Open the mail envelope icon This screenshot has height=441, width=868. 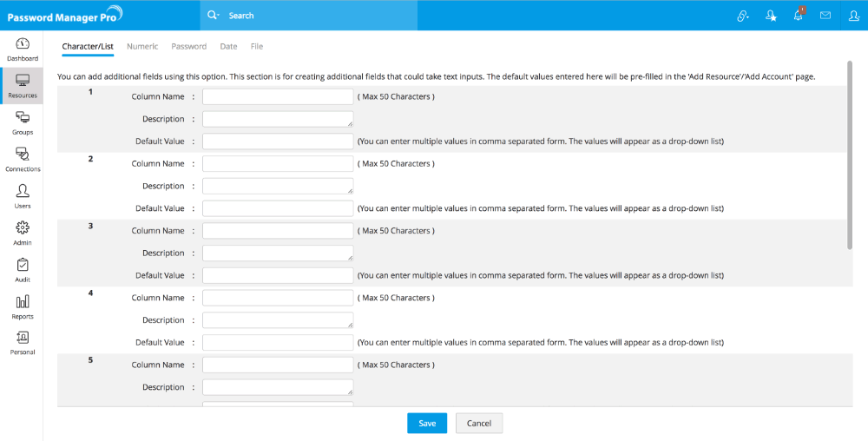(825, 15)
